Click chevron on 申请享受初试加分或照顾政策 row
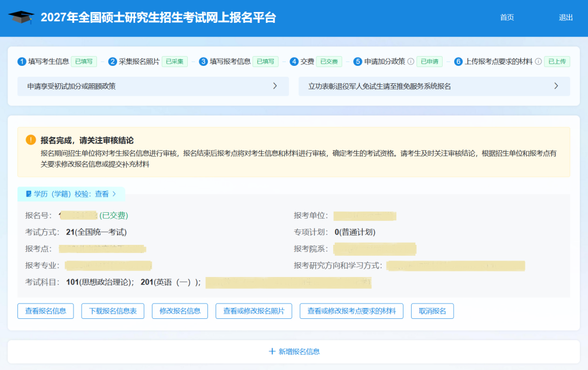 click(275, 86)
